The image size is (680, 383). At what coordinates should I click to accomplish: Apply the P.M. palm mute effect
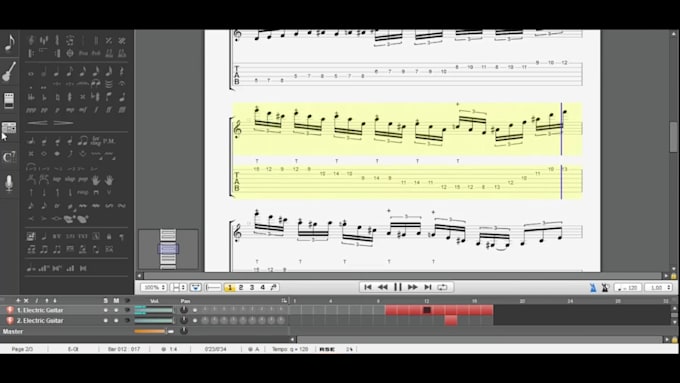click(109, 141)
